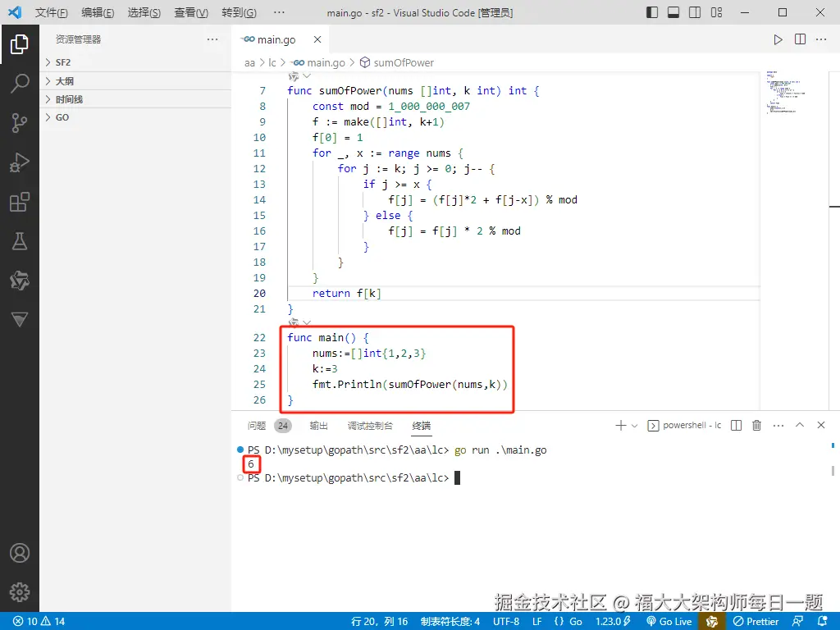The image size is (840, 630).
Task: Open Customize Layout icon
Action: coord(716,12)
